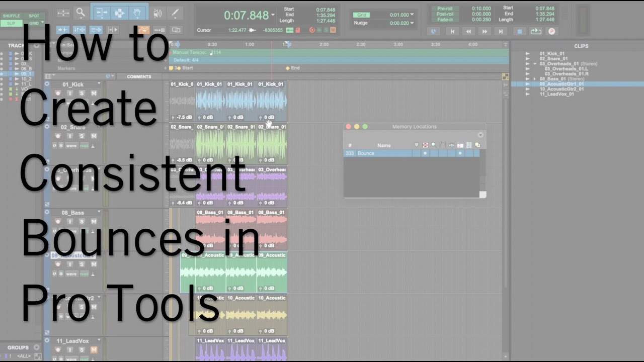Open the Grid value dropdown
This screenshot has width=644, height=362.
[412, 15]
